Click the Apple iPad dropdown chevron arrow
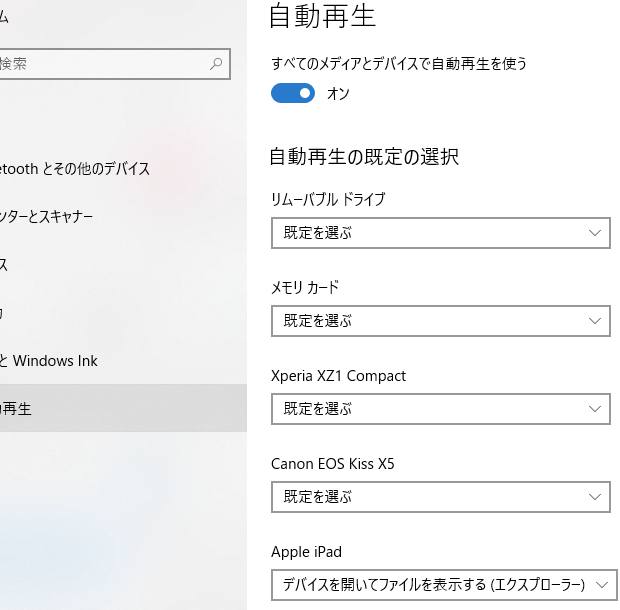 602,584
